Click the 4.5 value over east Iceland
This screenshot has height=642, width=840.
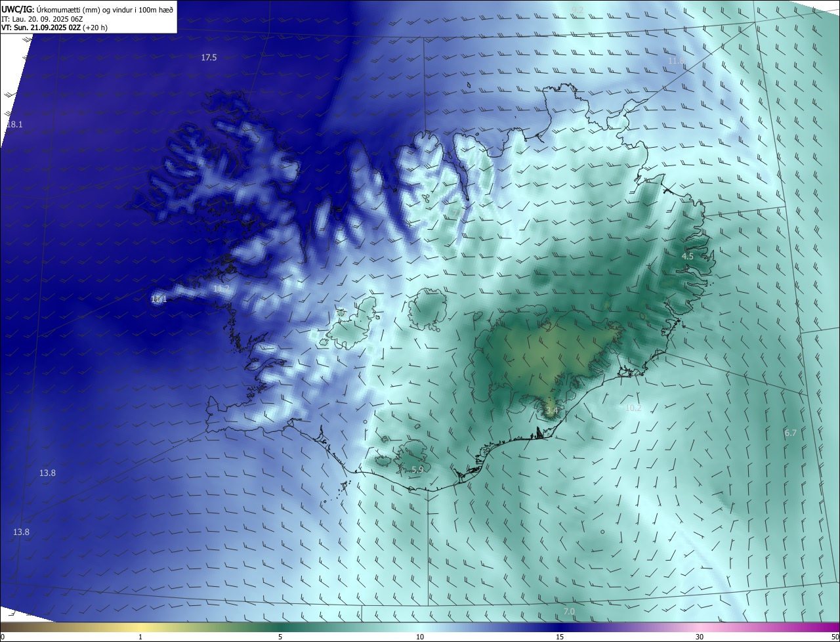687,257
